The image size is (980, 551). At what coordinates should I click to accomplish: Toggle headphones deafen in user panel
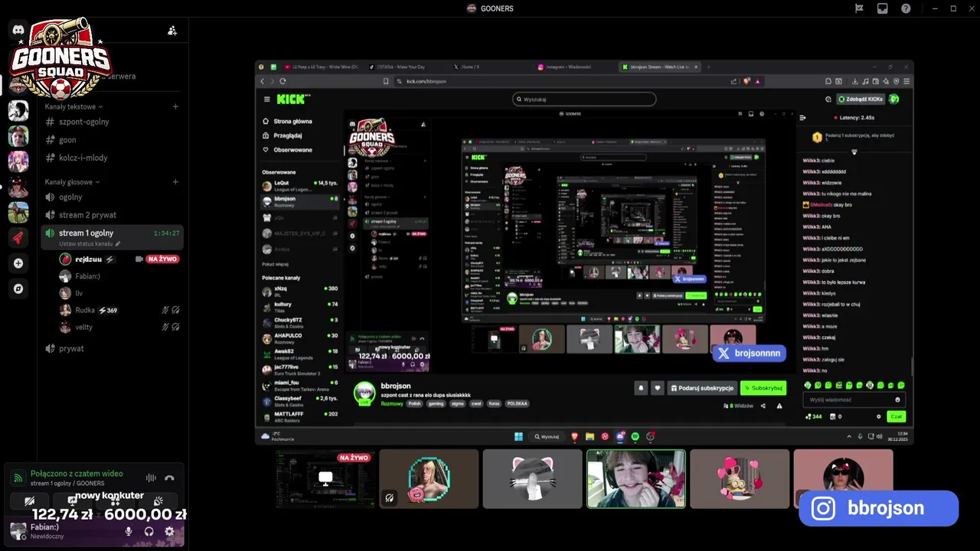[x=149, y=531]
